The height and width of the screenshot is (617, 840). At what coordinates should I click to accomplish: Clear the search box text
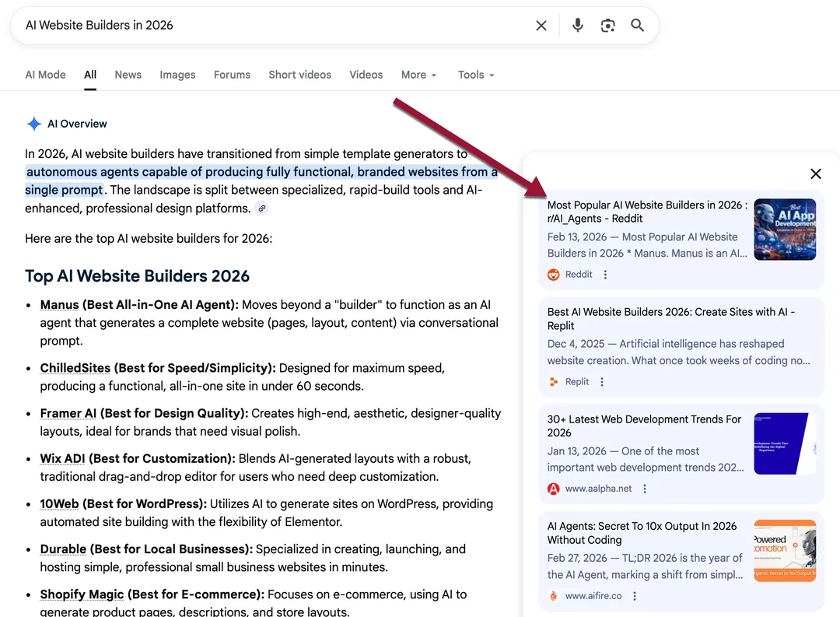(x=541, y=26)
